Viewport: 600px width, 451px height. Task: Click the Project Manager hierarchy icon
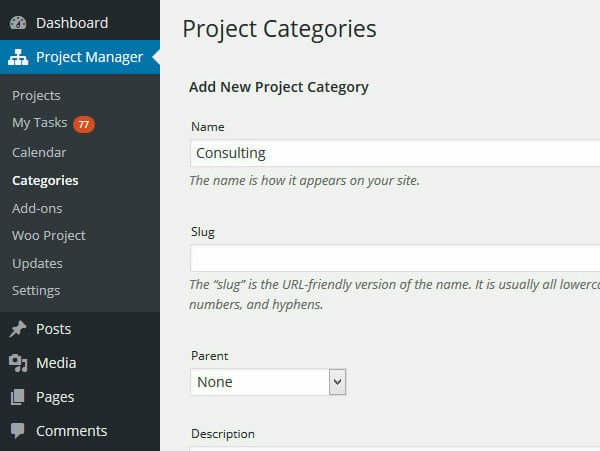coord(18,57)
